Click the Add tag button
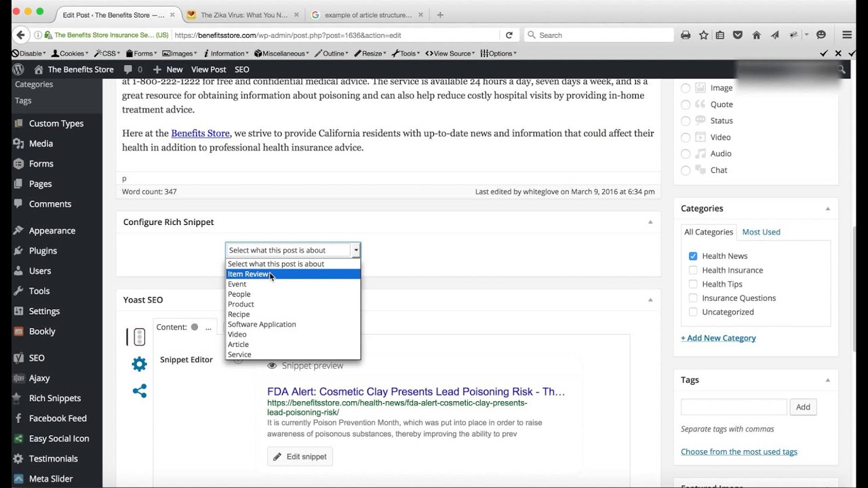The height and width of the screenshot is (488, 868). coord(803,407)
